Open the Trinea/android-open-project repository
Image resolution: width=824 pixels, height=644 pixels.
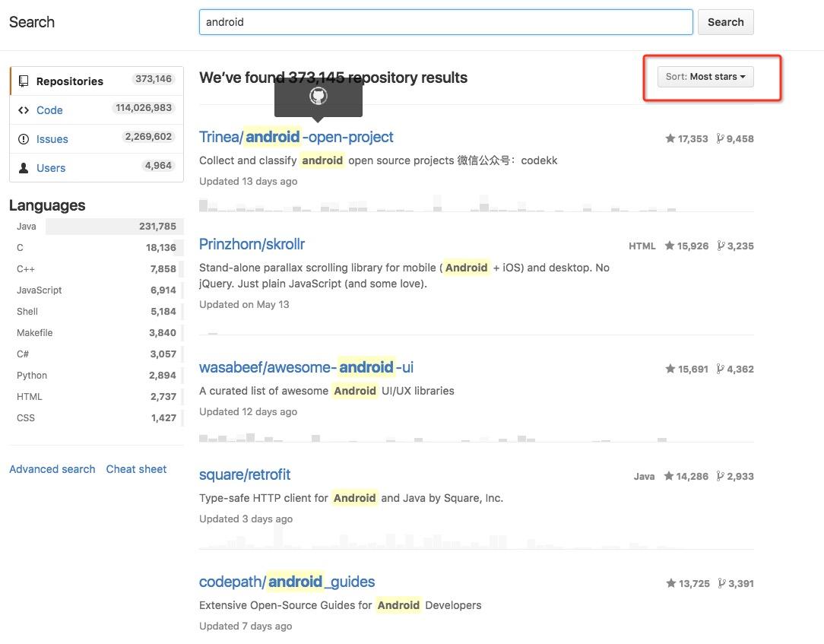[x=296, y=137]
